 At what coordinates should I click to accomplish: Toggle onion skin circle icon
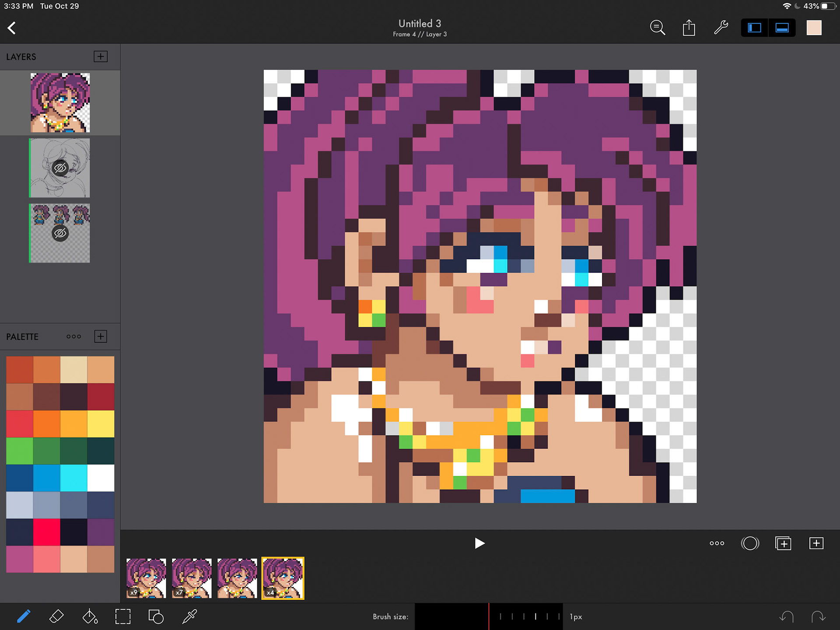coord(750,543)
